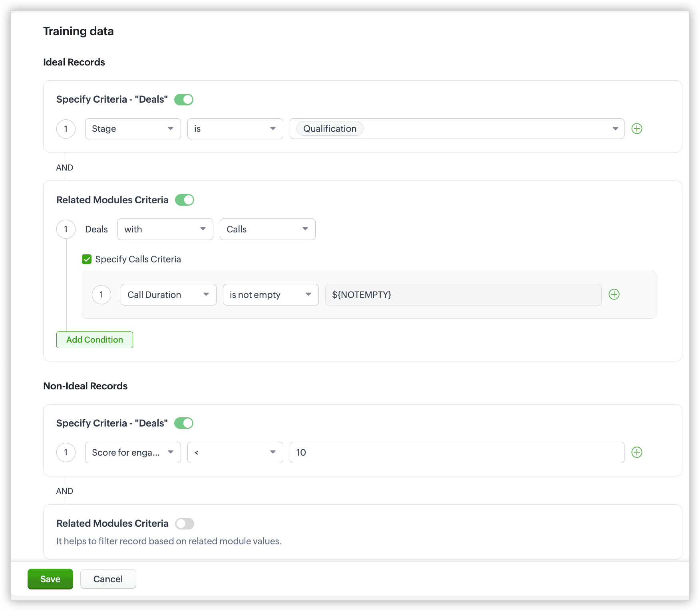The image size is (700, 611).
Task: Click plus icon beside the score value 10
Action: (x=636, y=452)
